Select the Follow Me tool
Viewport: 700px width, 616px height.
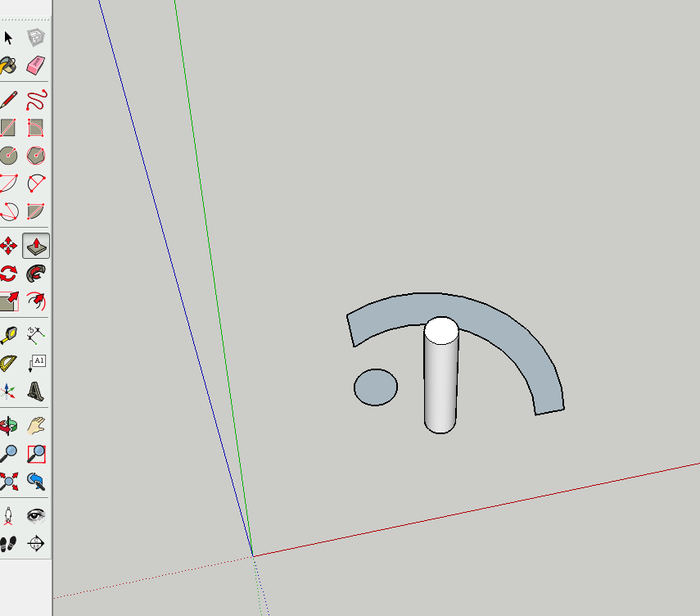tap(36, 274)
